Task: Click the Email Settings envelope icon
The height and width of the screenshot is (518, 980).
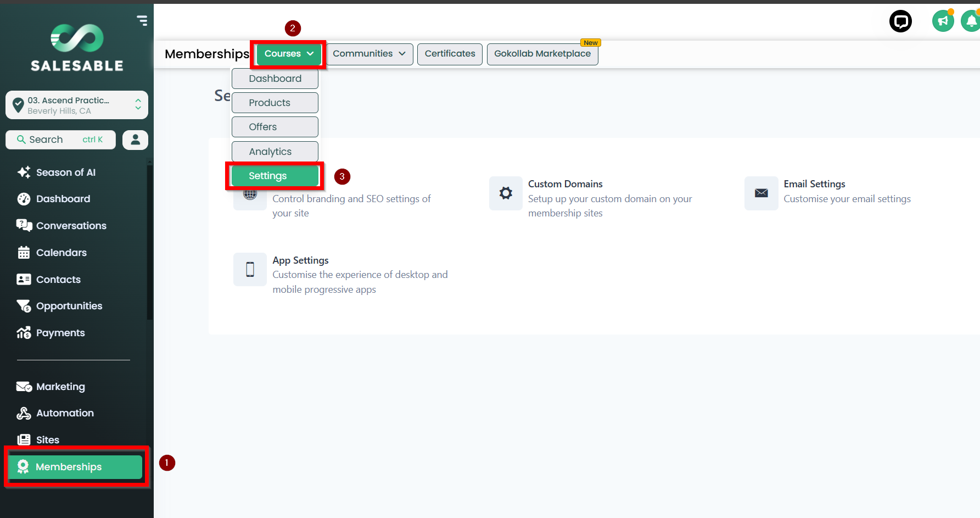Action: pos(761,193)
